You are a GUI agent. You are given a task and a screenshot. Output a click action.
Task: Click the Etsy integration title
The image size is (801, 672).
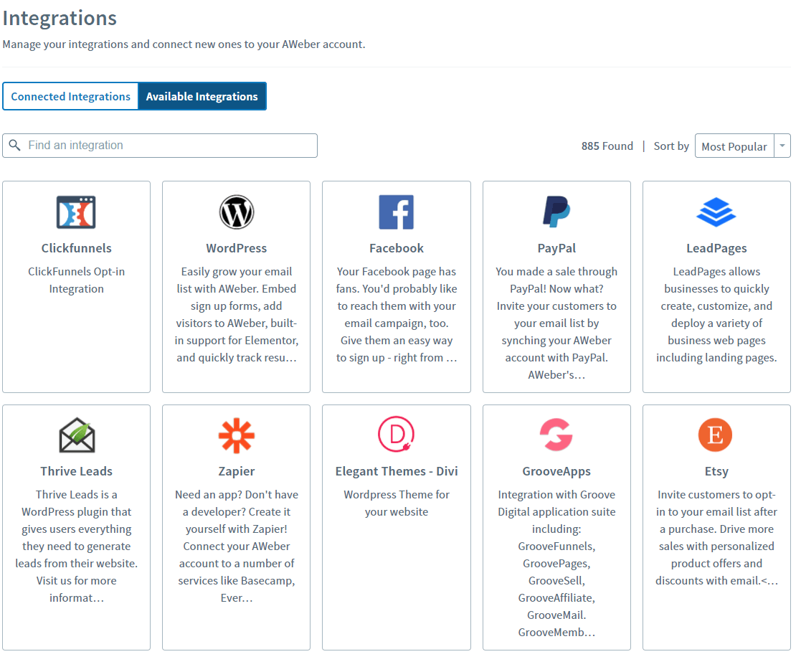(x=716, y=471)
